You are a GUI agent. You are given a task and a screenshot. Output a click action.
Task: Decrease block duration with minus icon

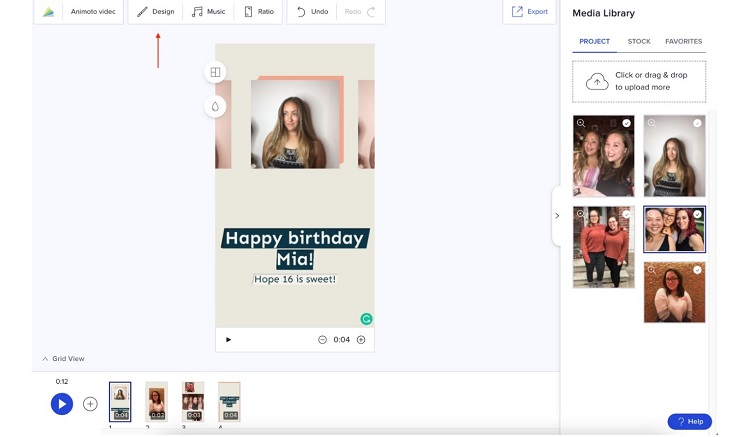pos(322,340)
